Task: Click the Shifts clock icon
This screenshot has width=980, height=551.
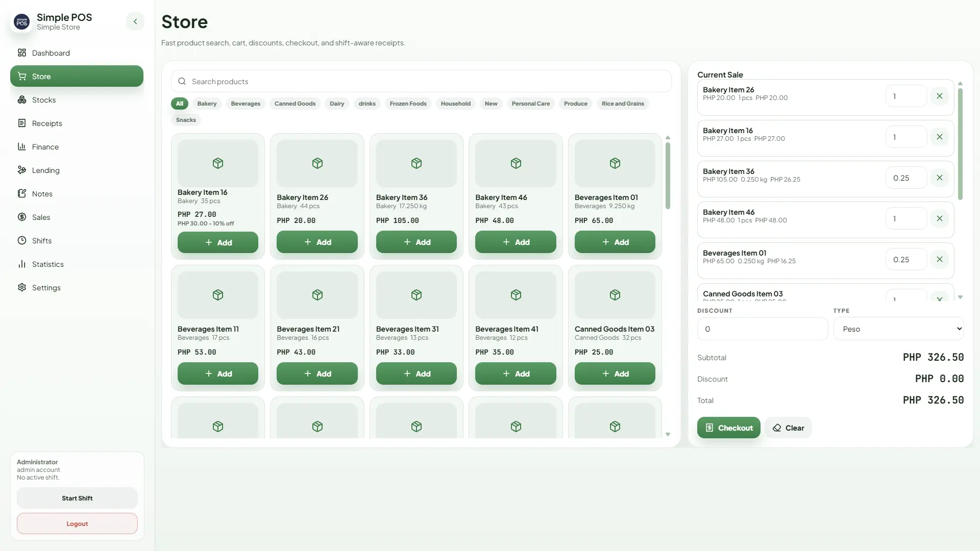Action: pos(22,241)
